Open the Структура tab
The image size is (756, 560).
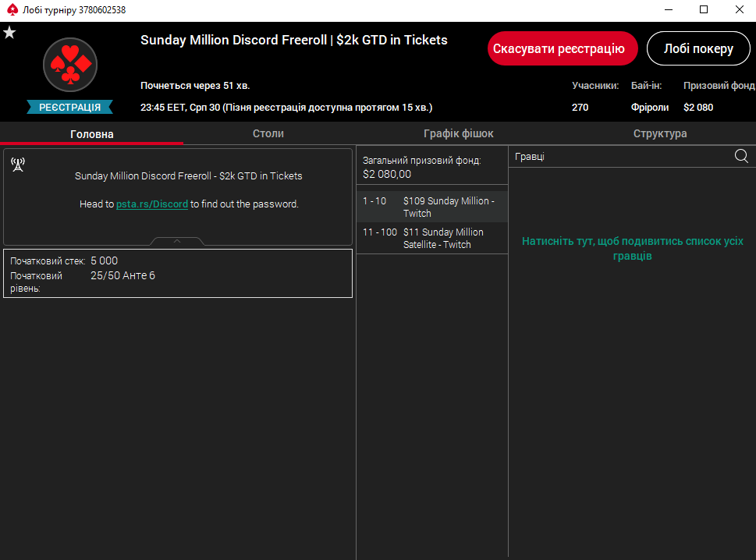click(x=659, y=133)
